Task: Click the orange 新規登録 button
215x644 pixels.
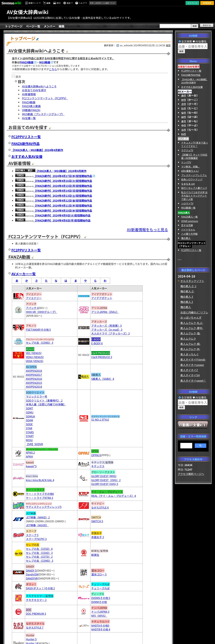Action: (x=207, y=3)
